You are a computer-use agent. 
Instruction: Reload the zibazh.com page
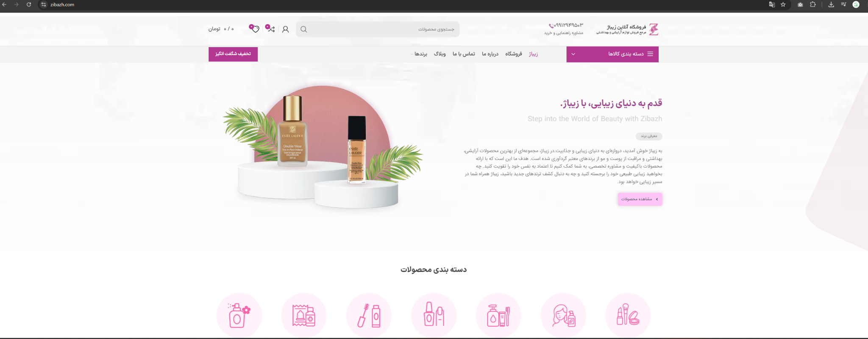pos(29,5)
